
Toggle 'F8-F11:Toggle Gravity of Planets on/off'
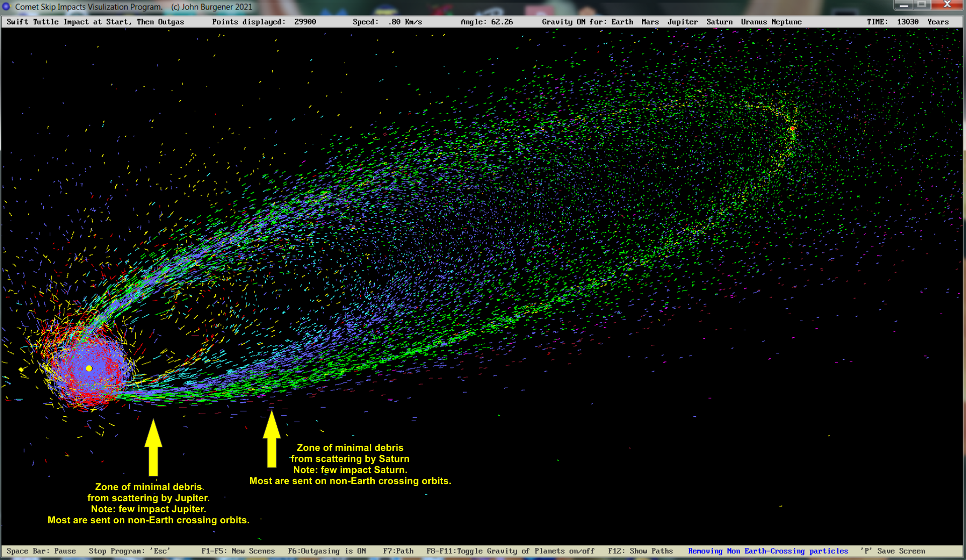pos(510,551)
